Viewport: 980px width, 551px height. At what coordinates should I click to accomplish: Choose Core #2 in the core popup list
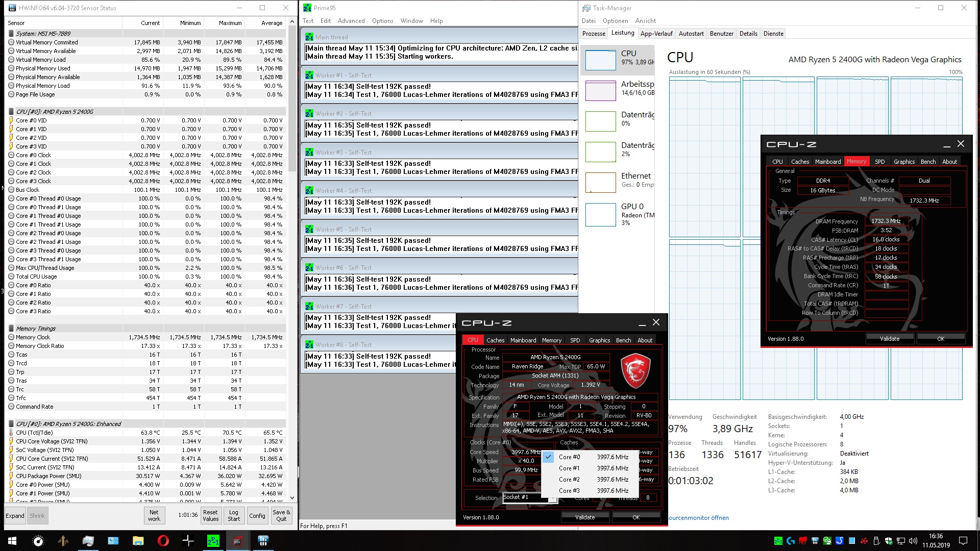coord(569,480)
